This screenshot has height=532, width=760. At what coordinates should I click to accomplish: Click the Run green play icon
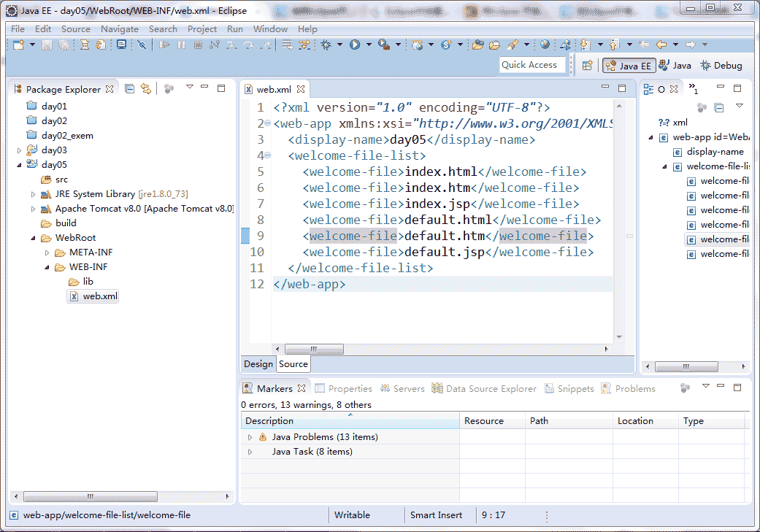355,45
